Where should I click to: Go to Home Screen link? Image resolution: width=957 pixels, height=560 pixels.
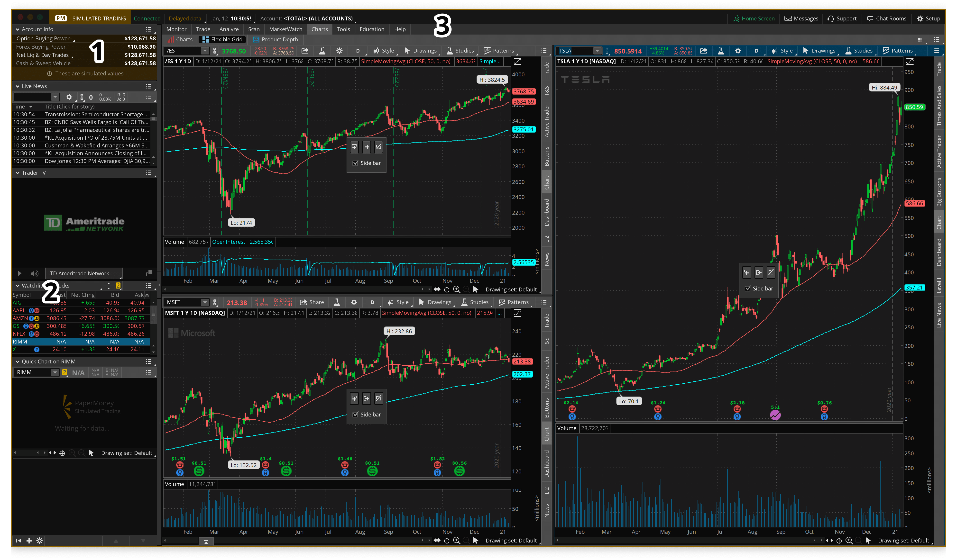tap(754, 18)
